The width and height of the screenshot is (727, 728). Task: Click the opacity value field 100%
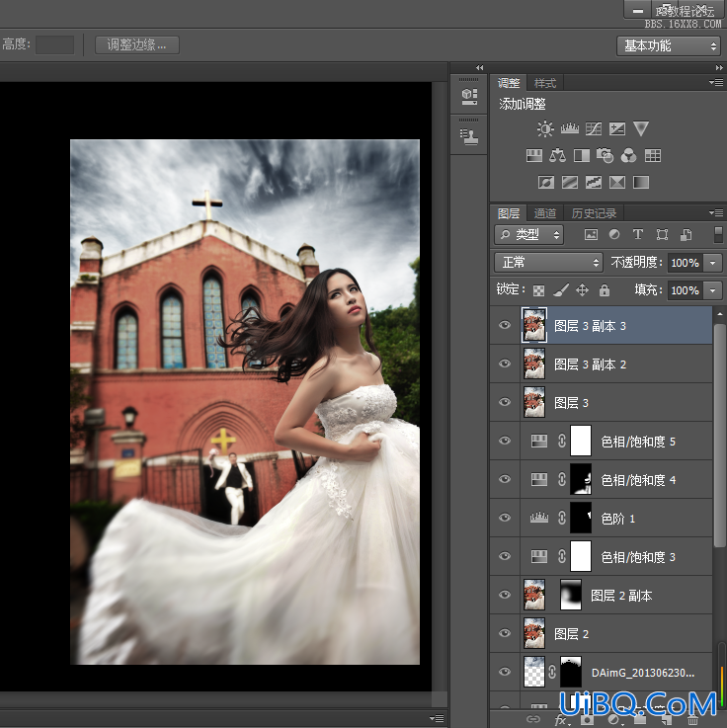(x=686, y=263)
